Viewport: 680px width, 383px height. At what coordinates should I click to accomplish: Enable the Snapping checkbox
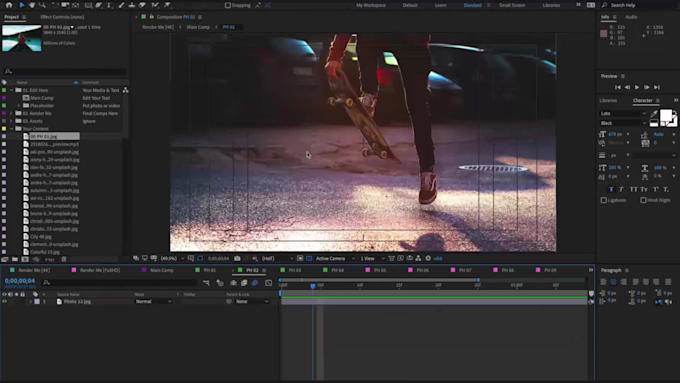228,5
